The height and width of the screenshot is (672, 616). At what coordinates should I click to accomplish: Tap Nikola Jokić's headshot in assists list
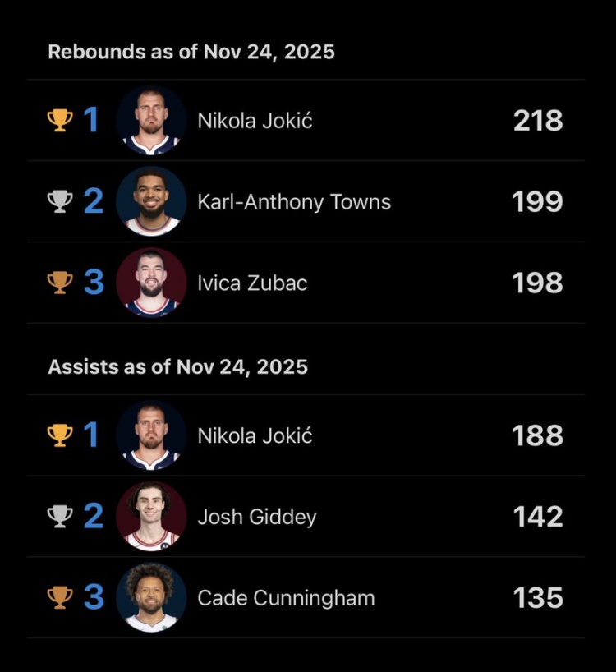click(151, 435)
